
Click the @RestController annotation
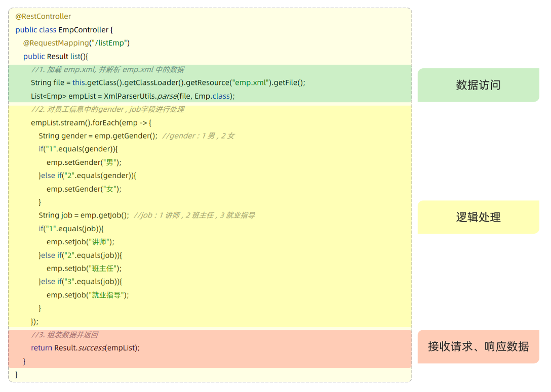pyautogui.click(x=43, y=16)
